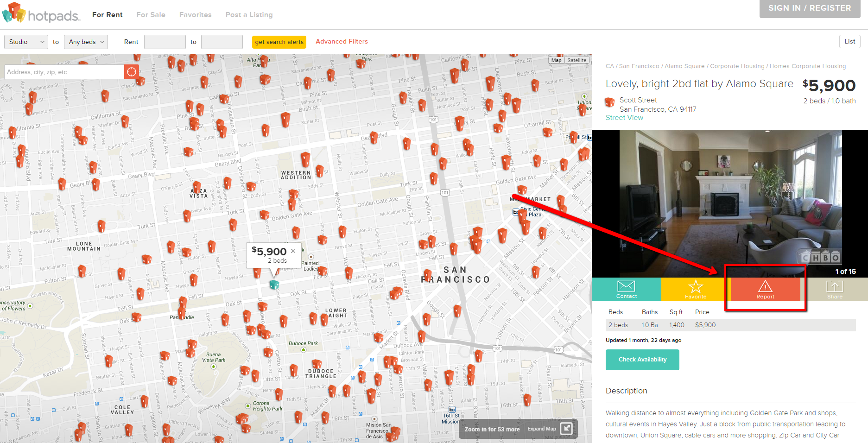Close the $5,900 map popup
868x443 pixels.
click(x=293, y=251)
